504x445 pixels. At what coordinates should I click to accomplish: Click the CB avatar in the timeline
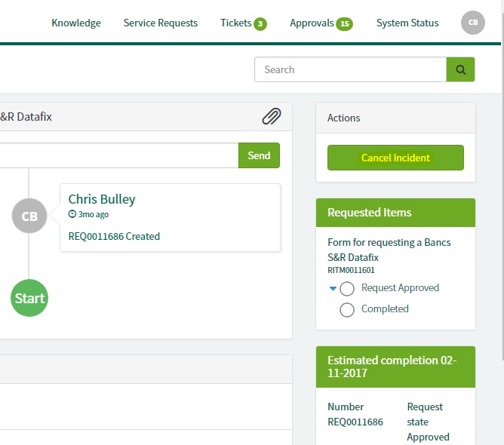click(x=29, y=216)
